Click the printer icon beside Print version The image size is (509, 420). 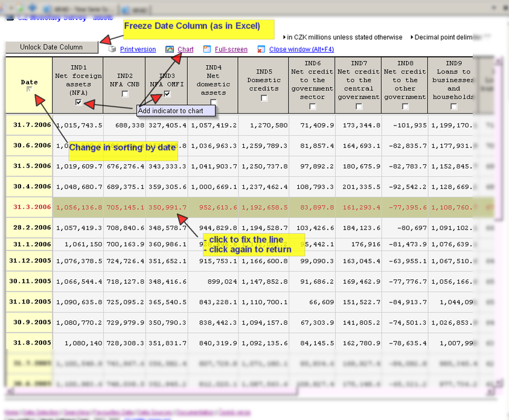click(x=112, y=49)
